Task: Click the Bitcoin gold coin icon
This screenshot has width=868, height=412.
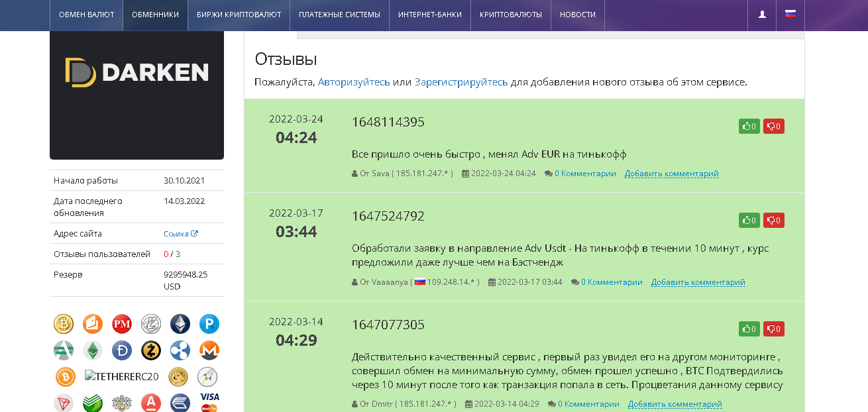Action: 64,324
